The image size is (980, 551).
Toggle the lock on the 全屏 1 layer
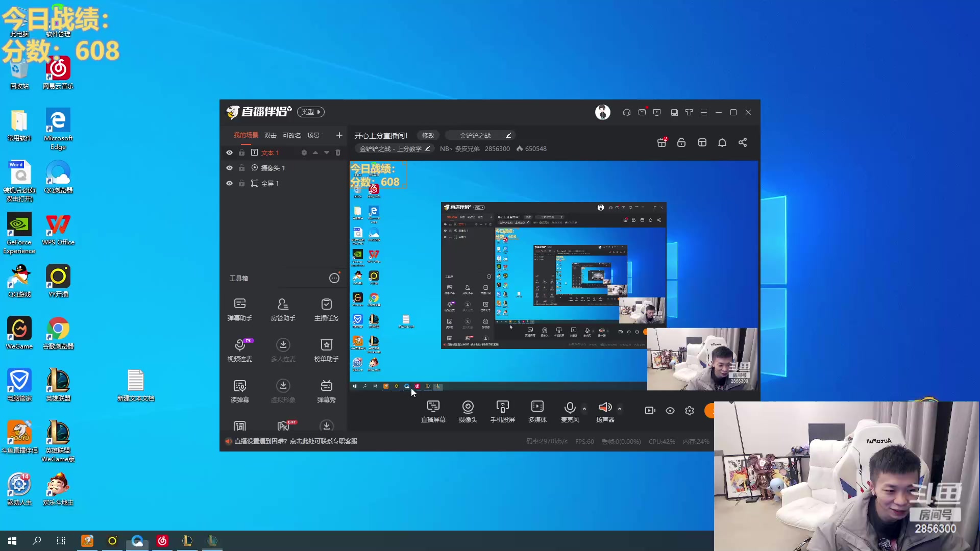[241, 183]
